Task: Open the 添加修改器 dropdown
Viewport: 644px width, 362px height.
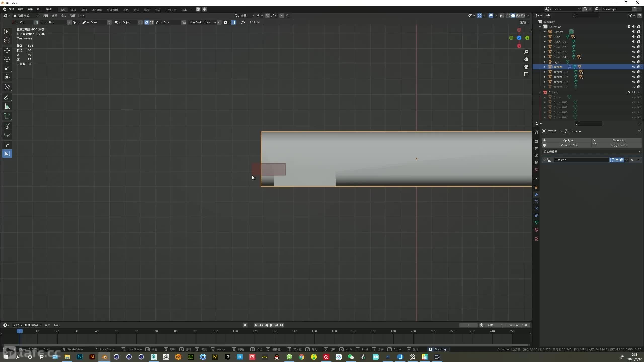Action: [592, 152]
